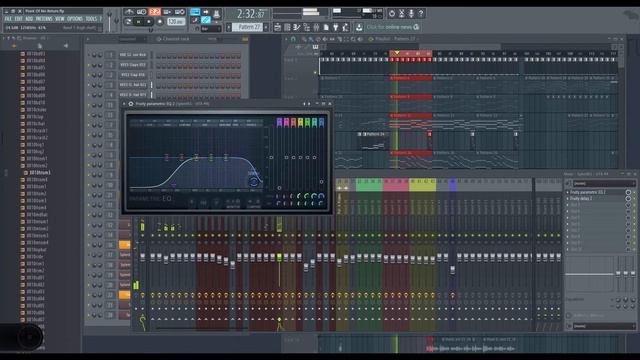
Task: Open the PATTERNS menu
Action: click(44, 19)
